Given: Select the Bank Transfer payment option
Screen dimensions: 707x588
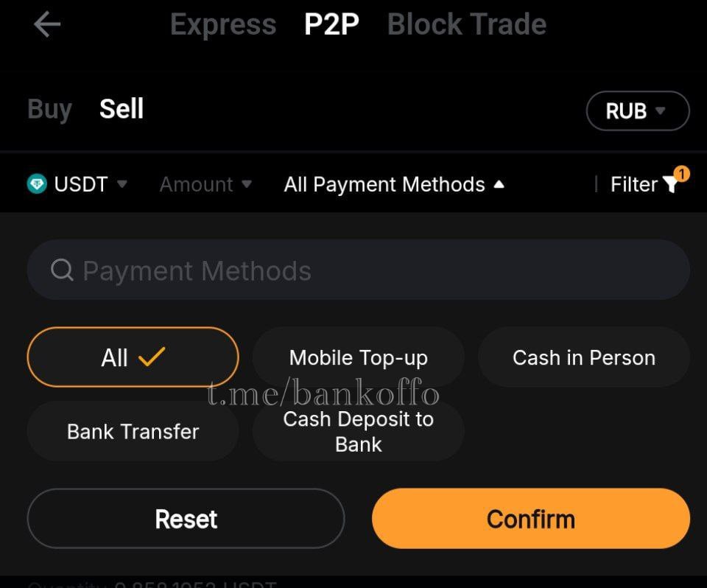Looking at the screenshot, I should pyautogui.click(x=133, y=432).
